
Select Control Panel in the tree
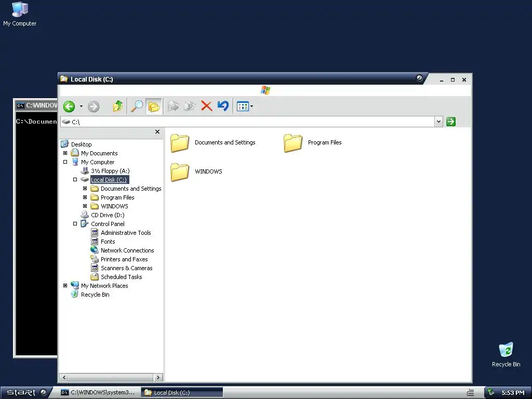coord(108,223)
